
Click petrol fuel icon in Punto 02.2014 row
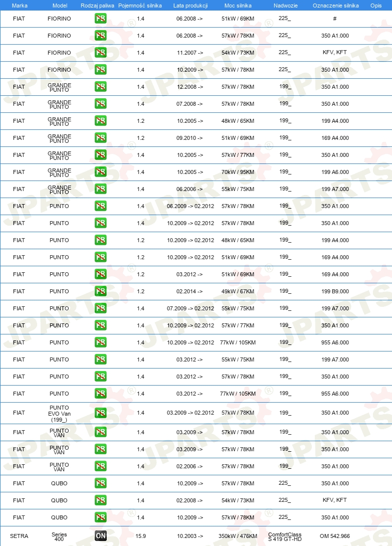tap(101, 291)
